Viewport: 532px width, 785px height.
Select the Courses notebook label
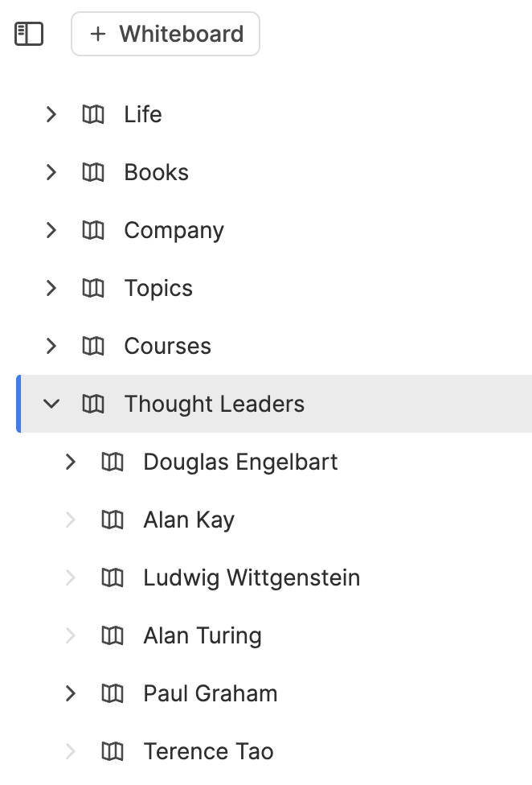click(167, 346)
